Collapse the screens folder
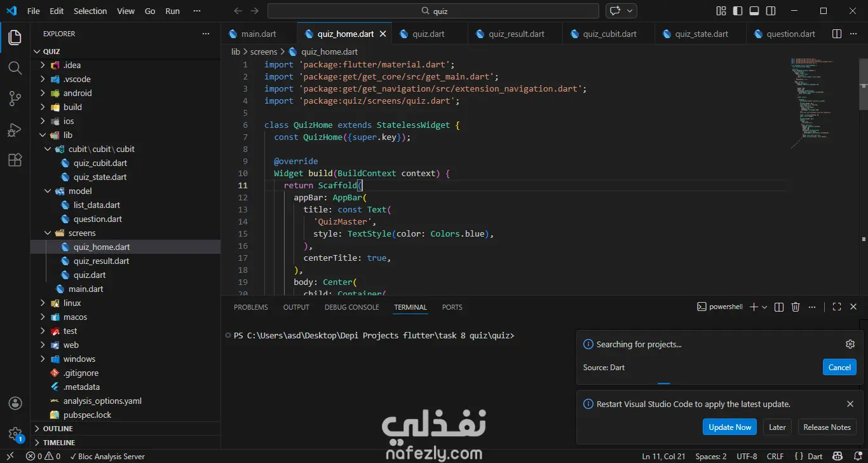Viewport: 868px width, 463px height. [x=48, y=233]
